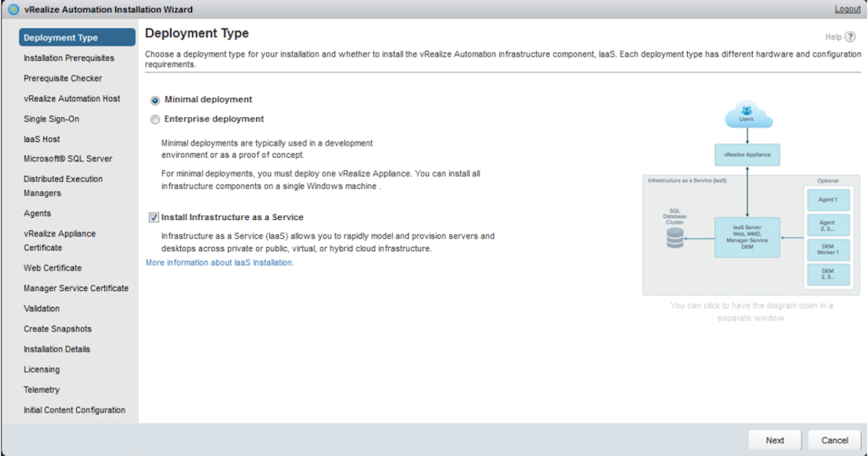868x456 pixels.
Task: Click the DEM Worker 1 box
Action: [827, 250]
